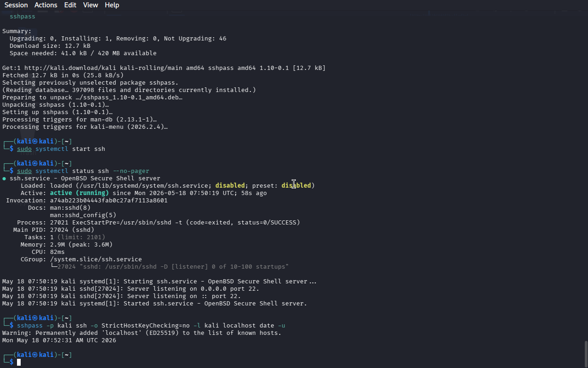Click the 'sshpass' package name at top
The width and height of the screenshot is (588, 368).
(x=23, y=17)
